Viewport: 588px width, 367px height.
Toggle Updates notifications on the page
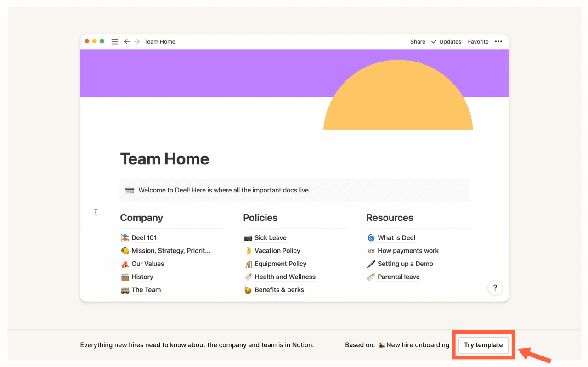pos(449,41)
